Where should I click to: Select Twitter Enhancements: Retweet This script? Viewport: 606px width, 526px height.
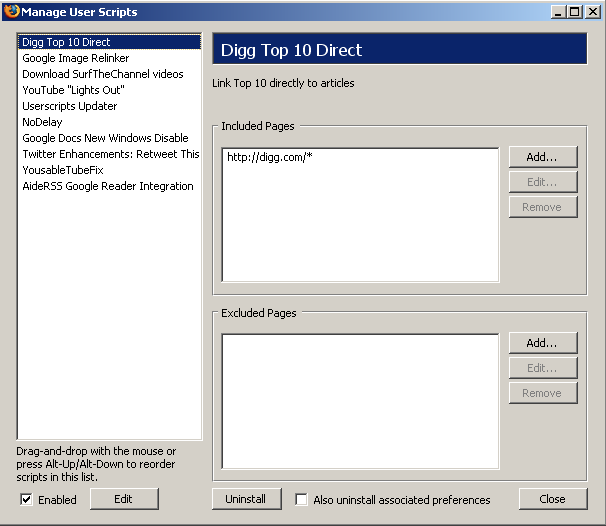(109, 154)
